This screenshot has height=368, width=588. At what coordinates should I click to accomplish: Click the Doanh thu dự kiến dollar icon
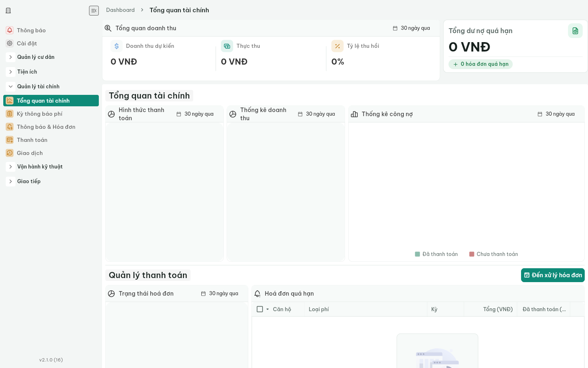tap(117, 46)
